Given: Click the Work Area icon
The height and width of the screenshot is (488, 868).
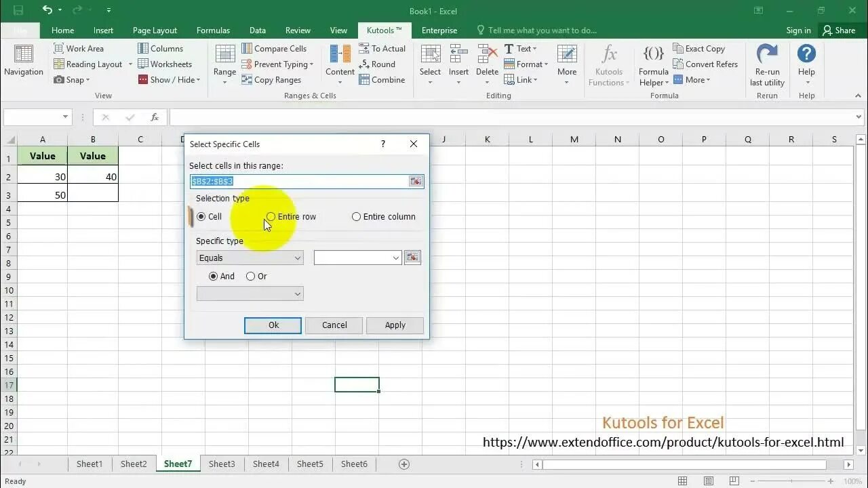Looking at the screenshot, I should (58, 49).
